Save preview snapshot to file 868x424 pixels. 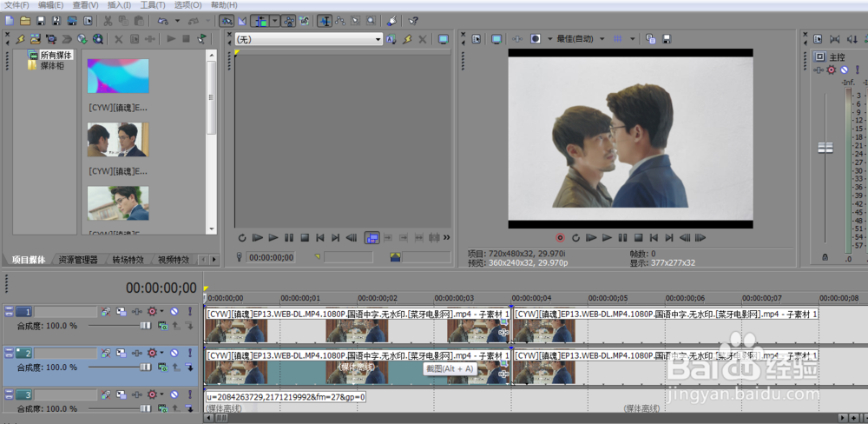(x=667, y=39)
